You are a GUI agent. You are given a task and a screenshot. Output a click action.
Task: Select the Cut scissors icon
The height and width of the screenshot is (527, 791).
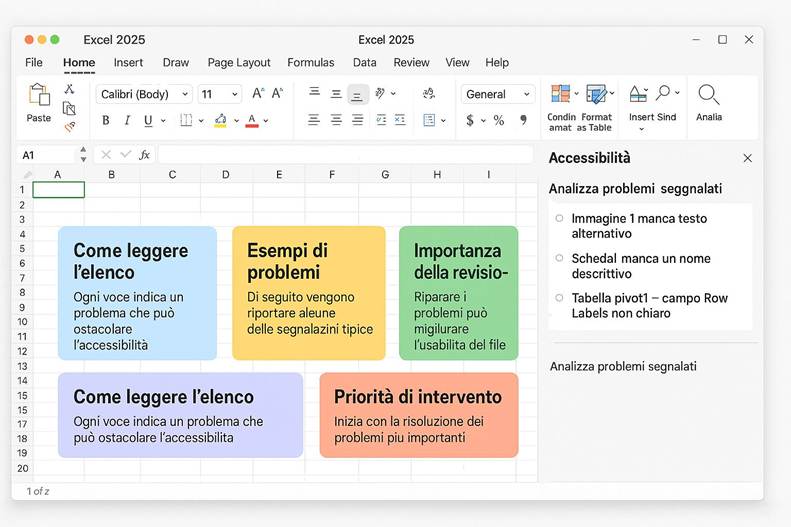coord(69,89)
